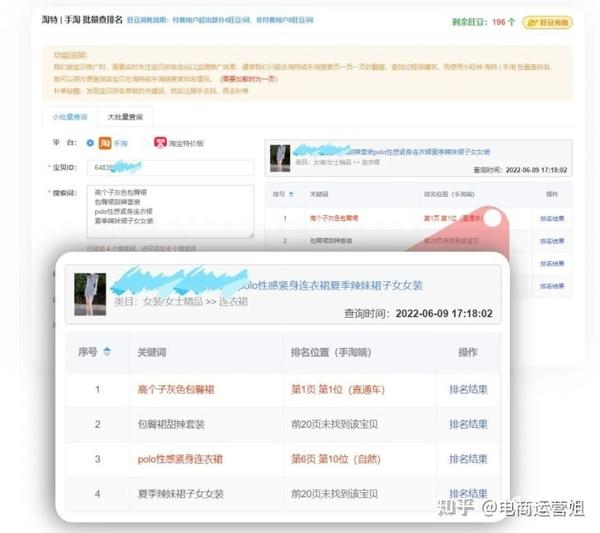This screenshot has height=533, width=600.
Task: Click the 序号 column header in enlarged table
Action: pyautogui.click(x=88, y=352)
